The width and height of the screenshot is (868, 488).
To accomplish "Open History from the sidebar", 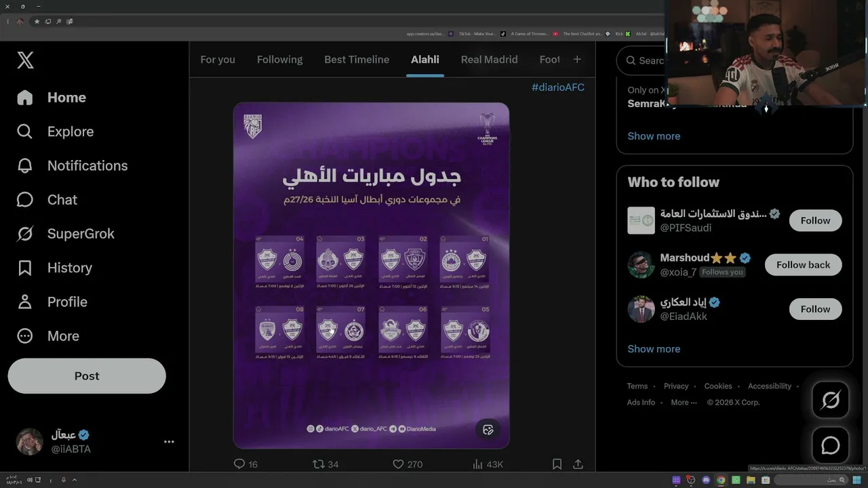I will (54, 268).
